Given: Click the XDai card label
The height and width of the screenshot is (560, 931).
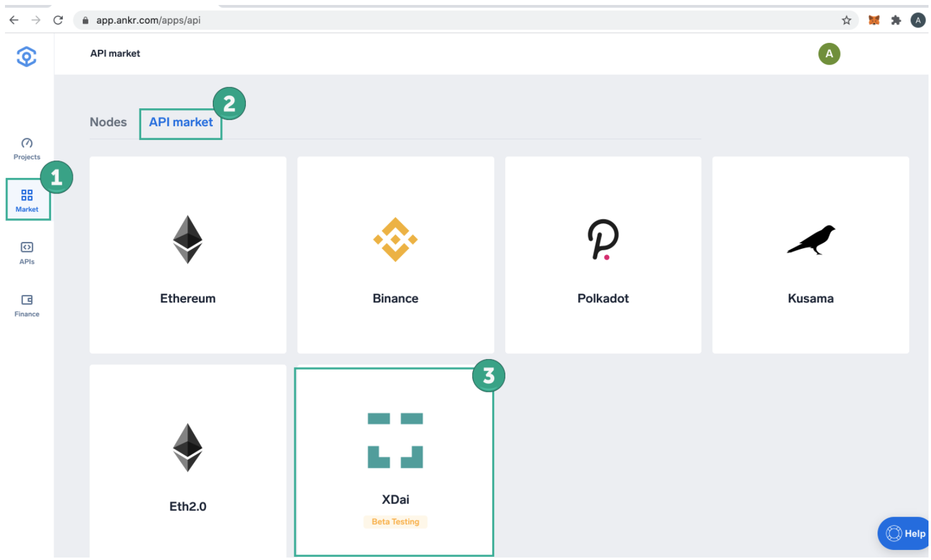Looking at the screenshot, I should [395, 500].
